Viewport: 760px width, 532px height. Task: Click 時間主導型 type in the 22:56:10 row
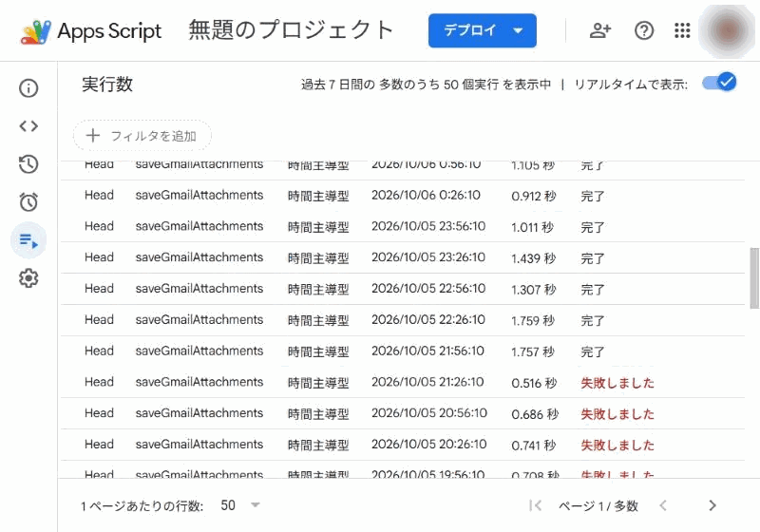(x=318, y=289)
